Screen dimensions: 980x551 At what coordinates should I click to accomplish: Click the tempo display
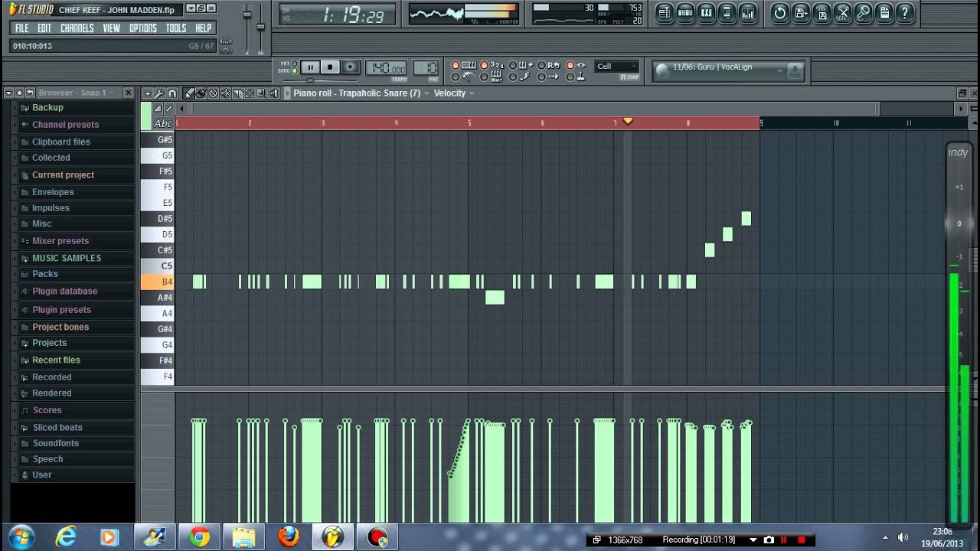pyautogui.click(x=386, y=67)
